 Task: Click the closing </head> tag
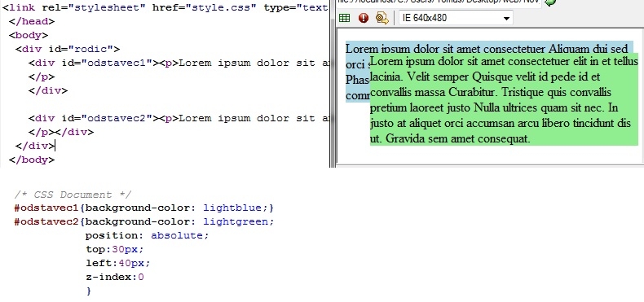[x=31, y=21]
